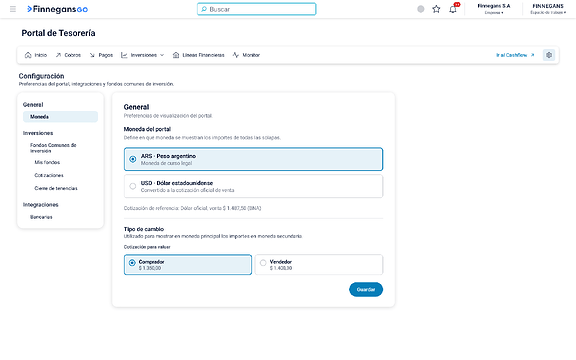Open notifications bell icon
576x360 pixels.
(x=453, y=9)
